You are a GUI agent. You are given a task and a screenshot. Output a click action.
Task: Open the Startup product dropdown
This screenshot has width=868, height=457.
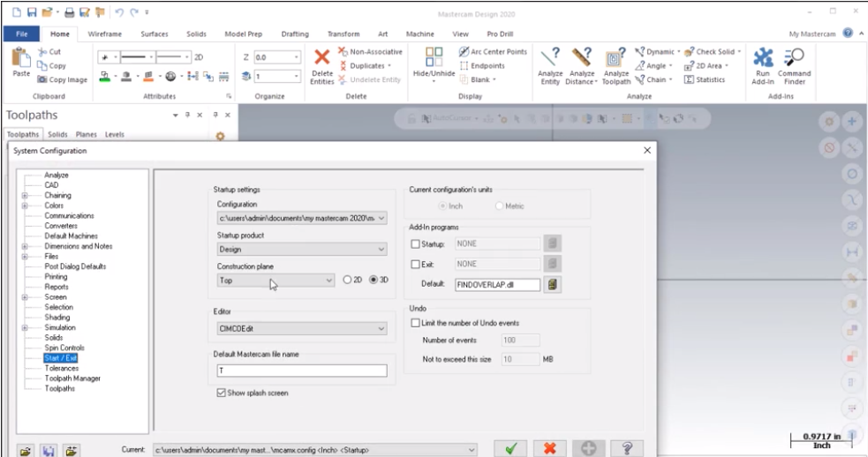(x=381, y=250)
